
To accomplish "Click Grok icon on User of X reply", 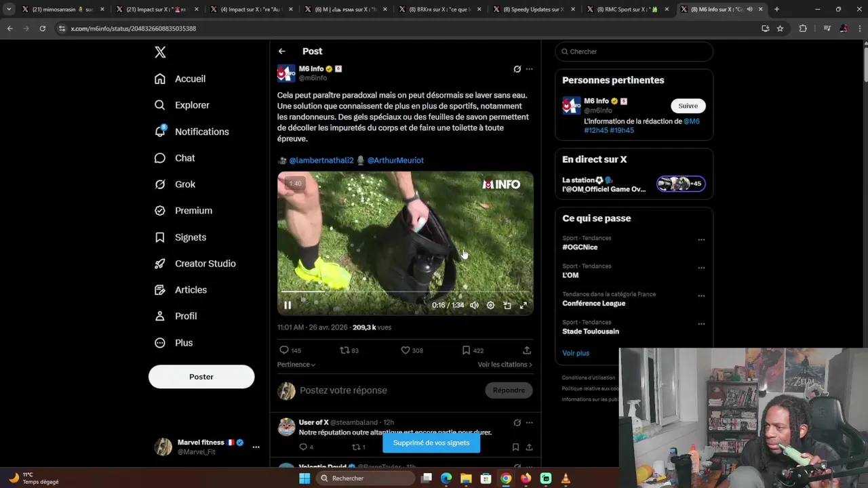I will coord(517,423).
